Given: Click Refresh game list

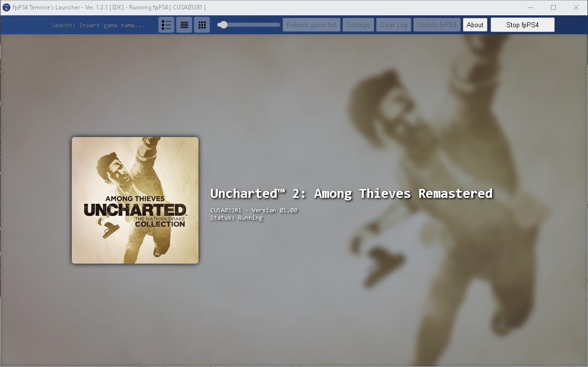Looking at the screenshot, I should click(311, 24).
